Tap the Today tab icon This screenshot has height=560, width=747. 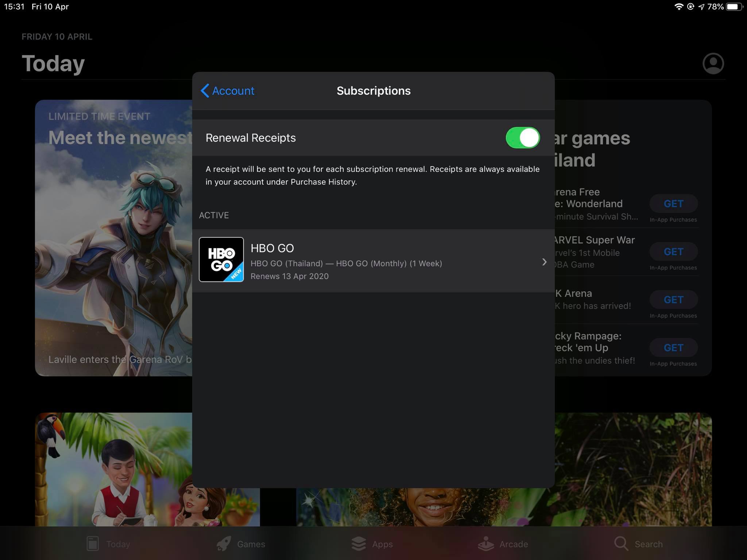tap(93, 544)
